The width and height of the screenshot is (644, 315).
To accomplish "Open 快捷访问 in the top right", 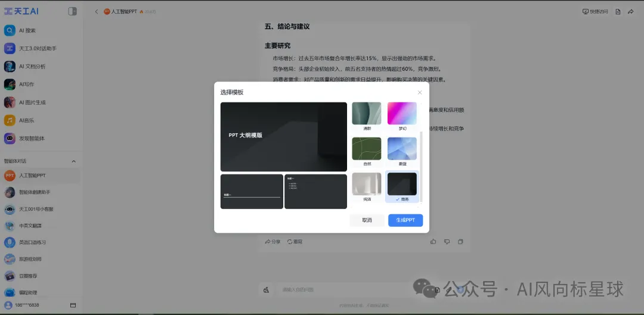I will pyautogui.click(x=595, y=11).
